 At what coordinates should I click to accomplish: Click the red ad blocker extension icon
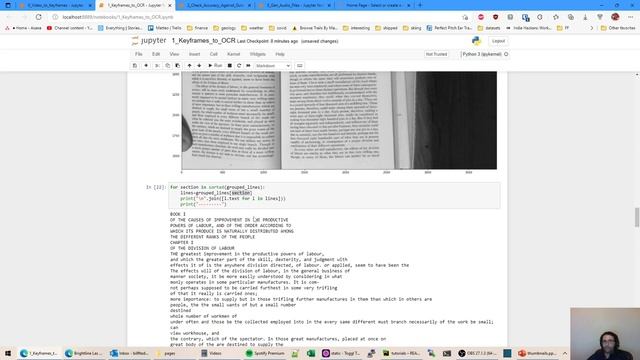[481, 17]
